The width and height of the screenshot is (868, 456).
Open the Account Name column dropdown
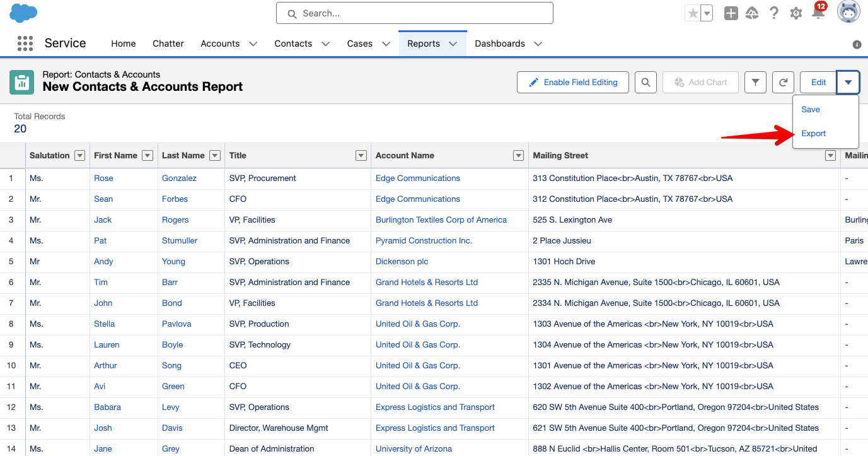(x=518, y=155)
